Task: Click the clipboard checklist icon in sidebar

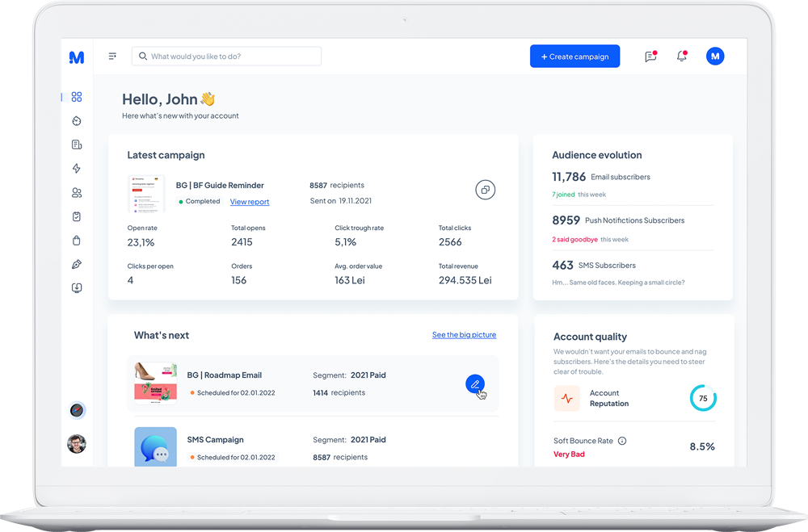Action: click(77, 216)
